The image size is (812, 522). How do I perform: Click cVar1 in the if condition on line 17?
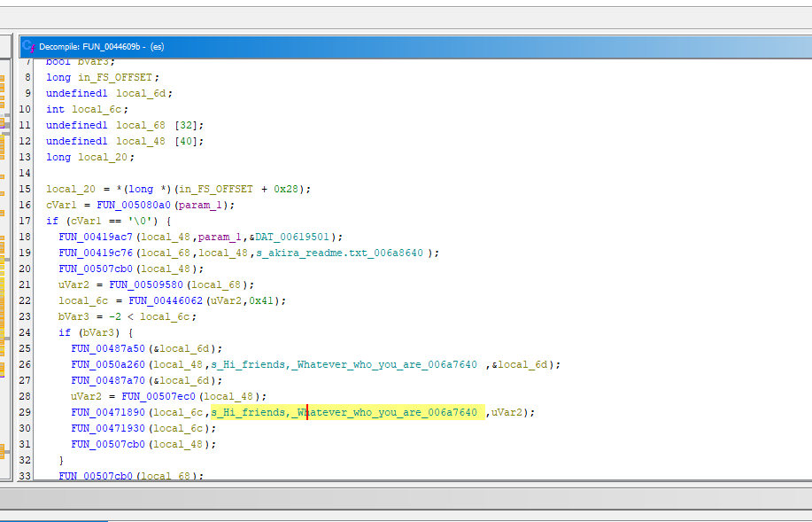pos(87,222)
